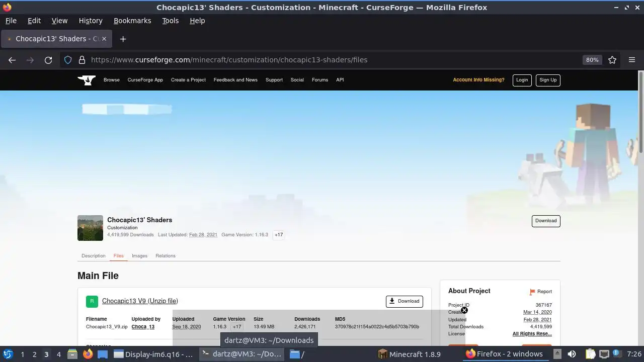Image resolution: width=644 pixels, height=362 pixels.
Task: Click the API nav link
Action: [x=340, y=80]
